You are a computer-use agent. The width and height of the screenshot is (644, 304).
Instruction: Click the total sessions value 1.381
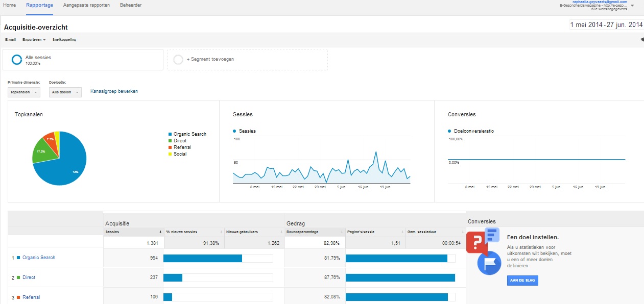153,243
